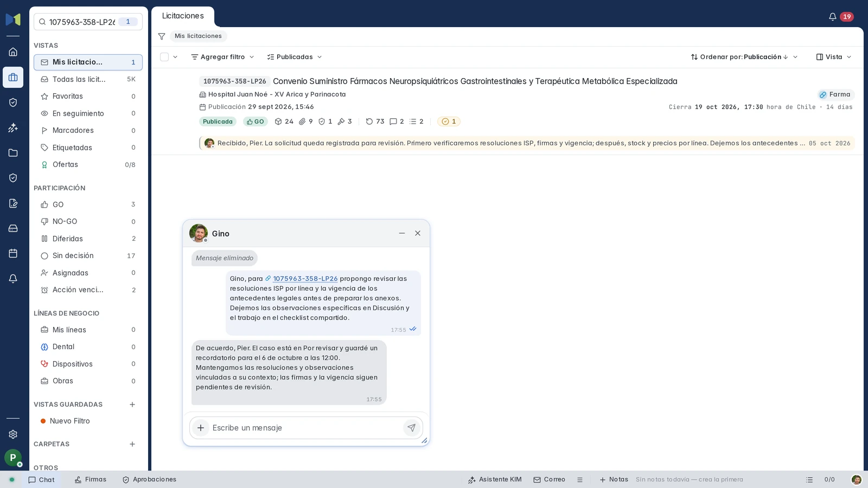This screenshot has width=868, height=488.
Task: Click the comments count icon showing 2
Action: click(x=397, y=121)
